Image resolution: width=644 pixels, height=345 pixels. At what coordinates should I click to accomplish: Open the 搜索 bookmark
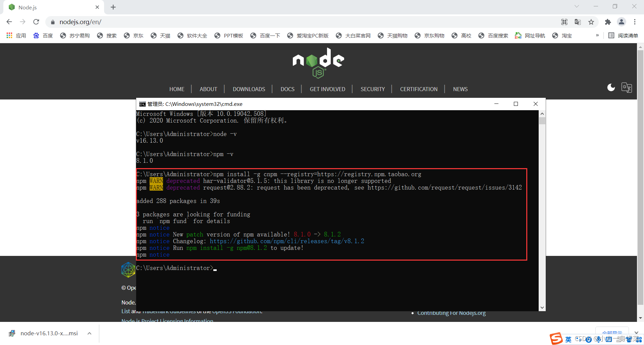[x=107, y=36]
